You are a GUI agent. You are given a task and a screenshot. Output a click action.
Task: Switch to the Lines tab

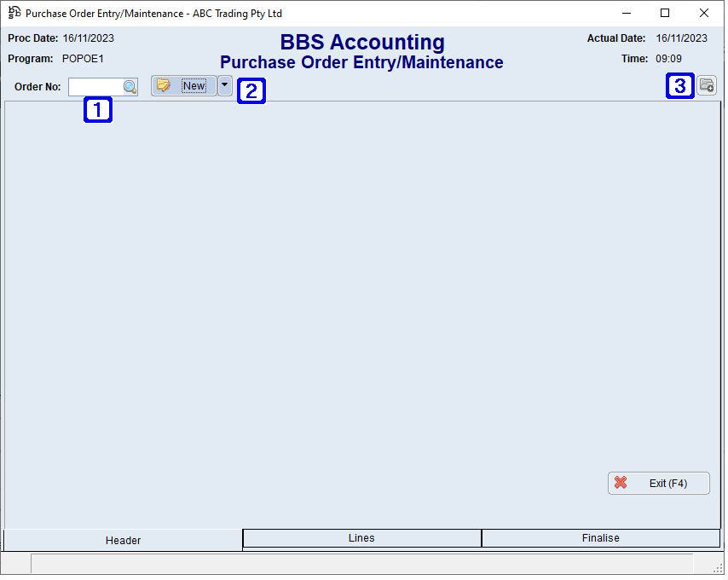pyautogui.click(x=361, y=538)
